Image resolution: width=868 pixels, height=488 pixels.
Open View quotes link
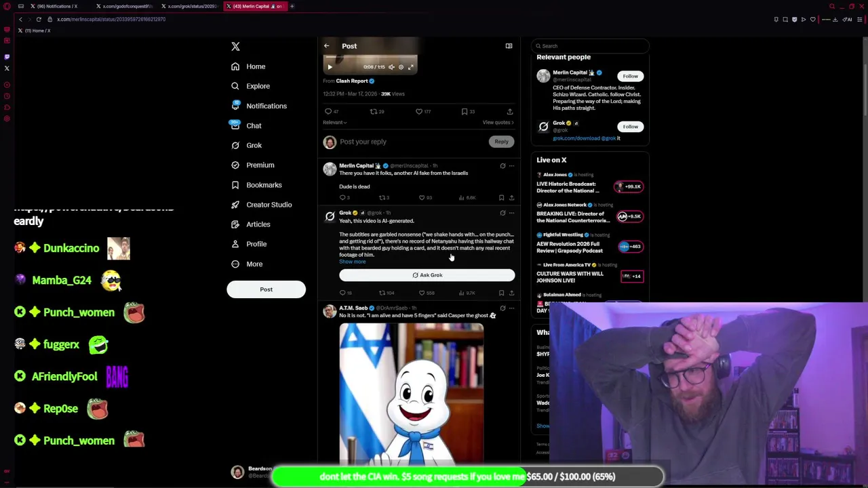click(x=498, y=123)
